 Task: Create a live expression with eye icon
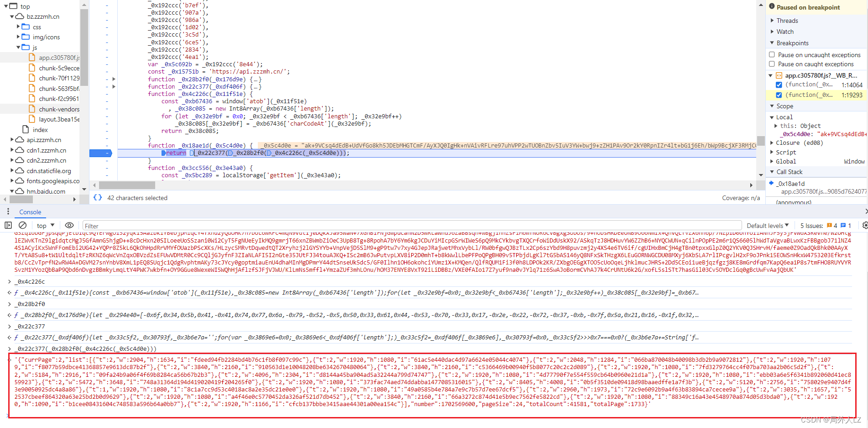pyautogui.click(x=69, y=225)
